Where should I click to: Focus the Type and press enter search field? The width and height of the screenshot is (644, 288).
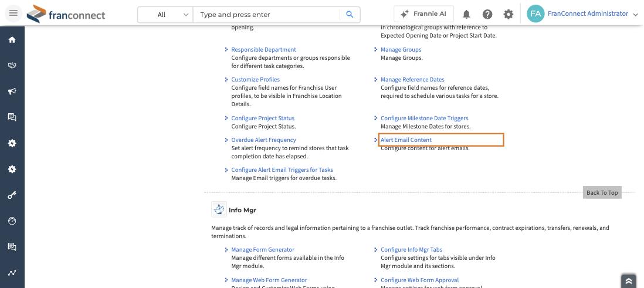pyautogui.click(x=266, y=15)
